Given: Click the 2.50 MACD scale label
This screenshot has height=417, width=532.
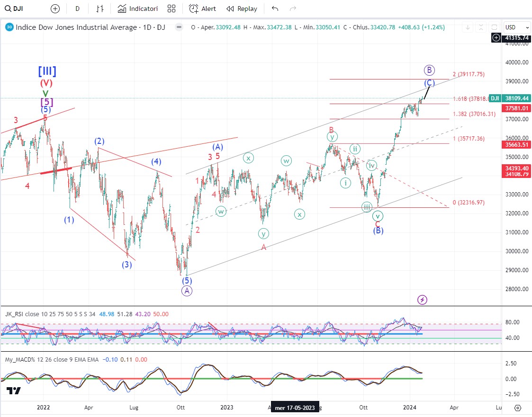Looking at the screenshot, I should tap(511, 364).
